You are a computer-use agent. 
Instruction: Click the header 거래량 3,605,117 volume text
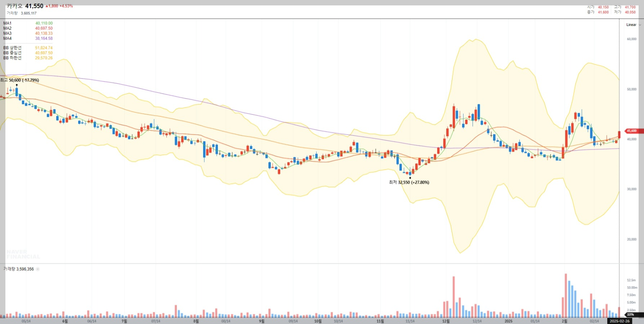pos(22,13)
